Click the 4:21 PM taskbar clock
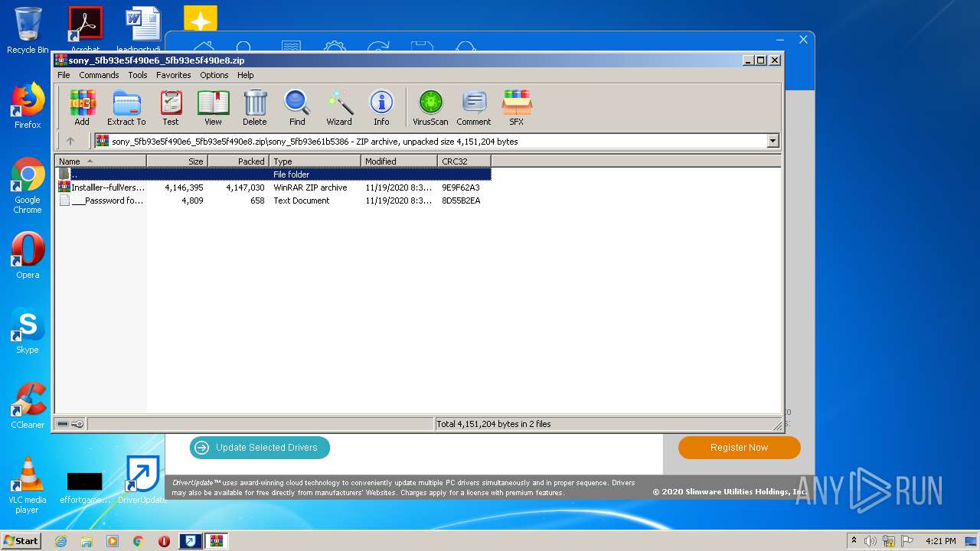Screen dimensions: 980x551 coord(940,541)
